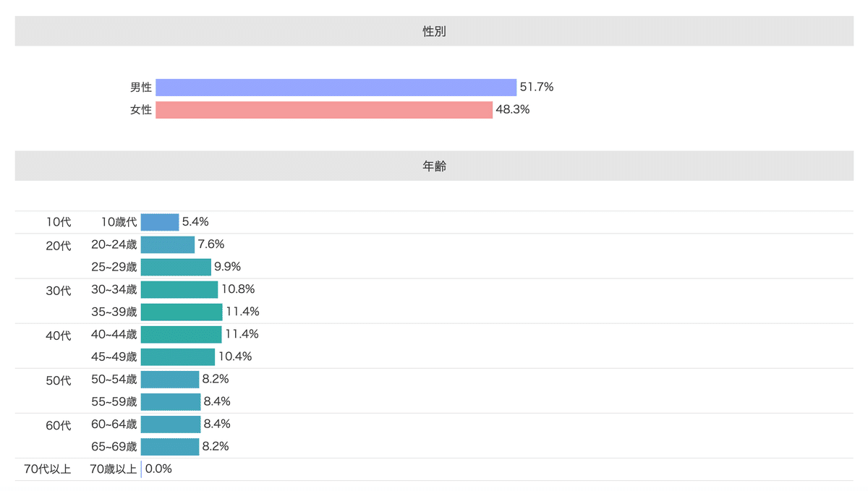Click the 45~49歳 10.4% bar

[178, 356]
